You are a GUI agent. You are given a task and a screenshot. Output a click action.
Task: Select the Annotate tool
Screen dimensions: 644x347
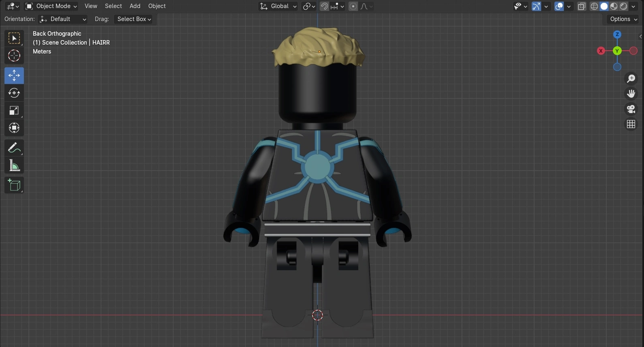pos(14,148)
